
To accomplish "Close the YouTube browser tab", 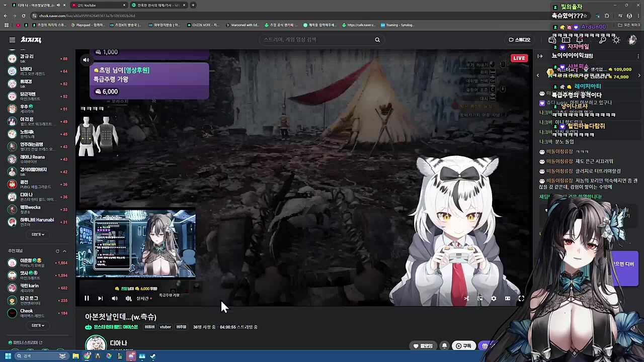I will tap(124, 5).
